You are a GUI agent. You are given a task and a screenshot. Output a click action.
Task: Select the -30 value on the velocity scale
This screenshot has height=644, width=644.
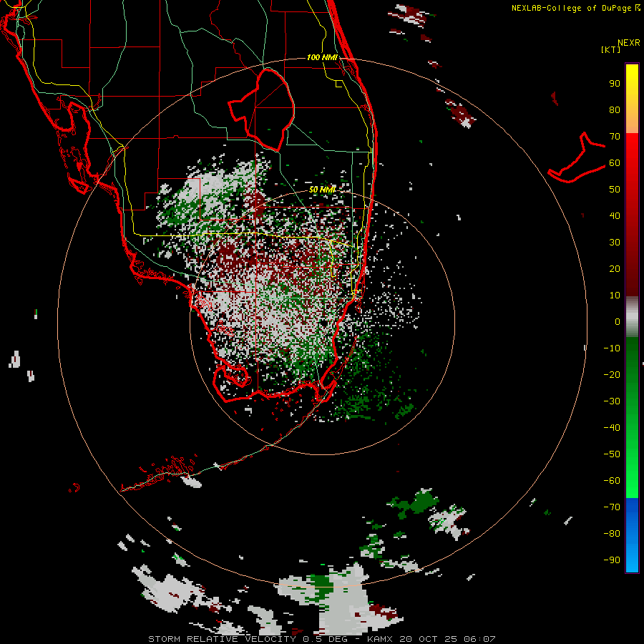coord(612,401)
